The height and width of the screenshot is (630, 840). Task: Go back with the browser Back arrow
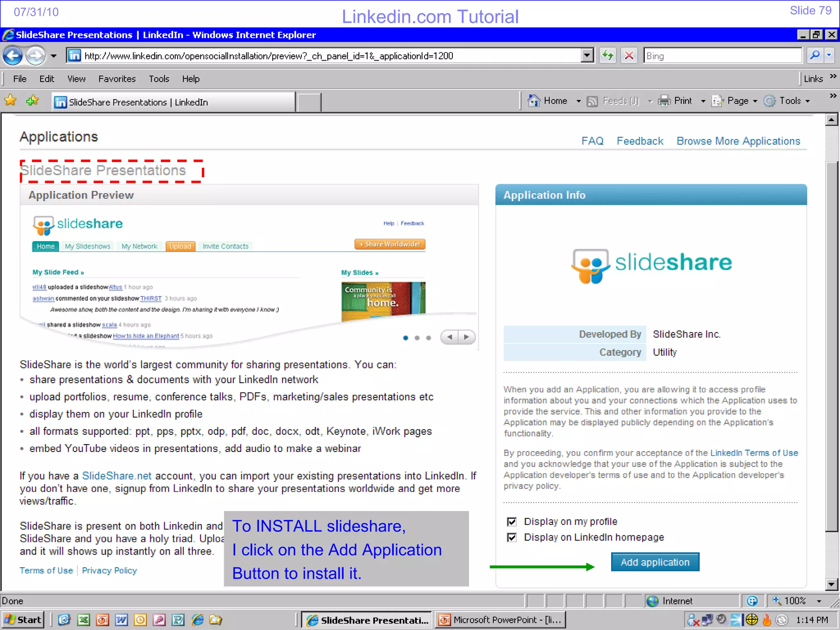pos(13,56)
